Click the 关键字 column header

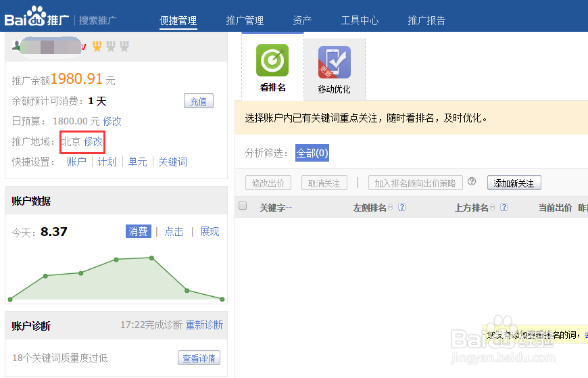[272, 208]
